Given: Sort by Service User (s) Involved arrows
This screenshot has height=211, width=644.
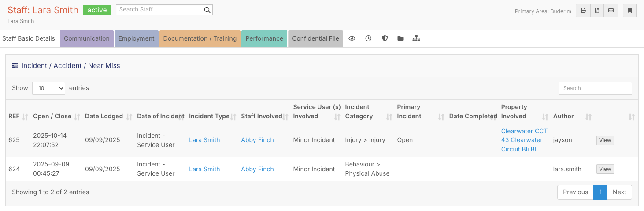Looking at the screenshot, I should (x=337, y=117).
